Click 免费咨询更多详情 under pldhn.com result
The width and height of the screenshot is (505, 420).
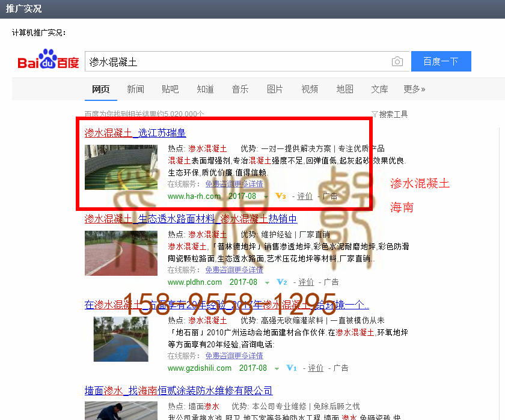(234, 270)
